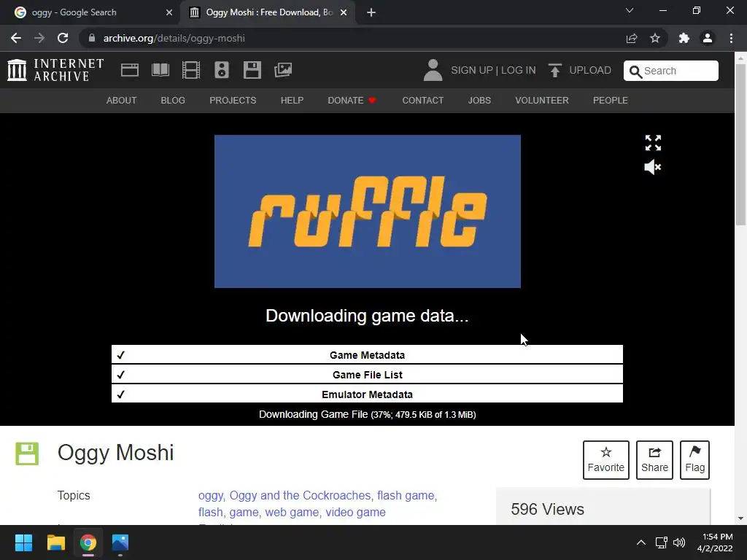Screen dimensions: 747x560
Task: Open the Video (film strip) collection icon
Action: (191, 70)
